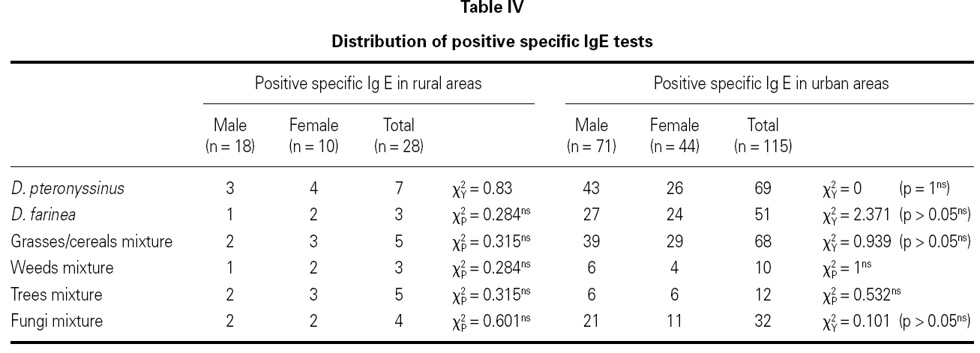Click the "Weeds mixture" row label
Screen dimensions: 980x353
[62, 268]
